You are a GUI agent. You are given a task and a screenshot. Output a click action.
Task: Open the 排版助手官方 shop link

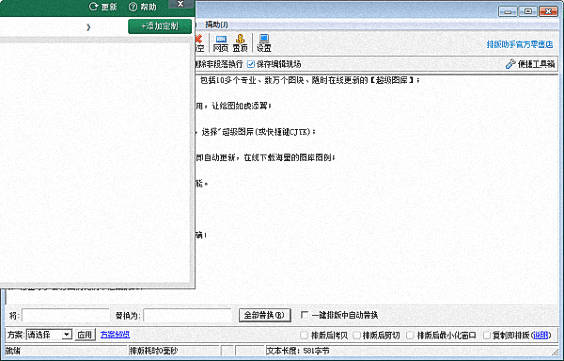(520, 44)
